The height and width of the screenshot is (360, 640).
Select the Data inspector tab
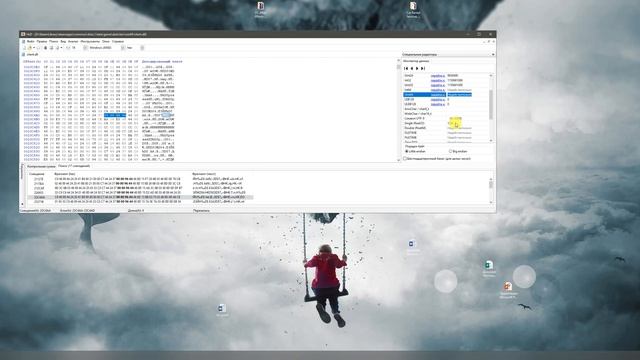tap(416, 61)
